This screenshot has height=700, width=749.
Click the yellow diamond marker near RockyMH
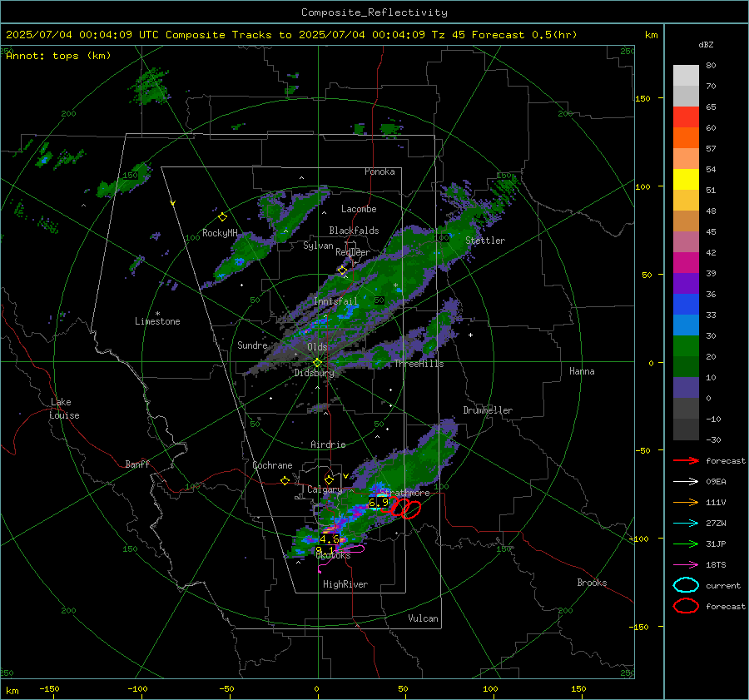pos(222,217)
